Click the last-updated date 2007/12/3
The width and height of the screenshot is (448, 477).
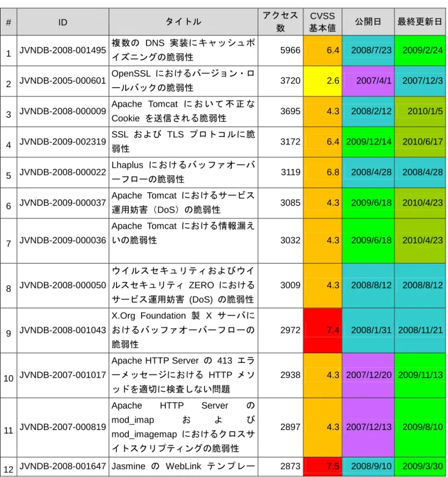(420, 81)
